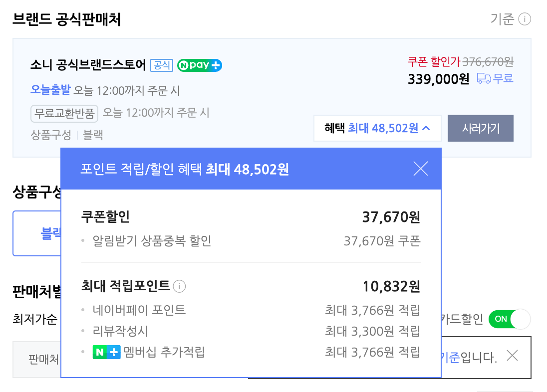547x392 pixels.
Task: Click the strikethrough 376,670원 price
Action: coord(488,62)
